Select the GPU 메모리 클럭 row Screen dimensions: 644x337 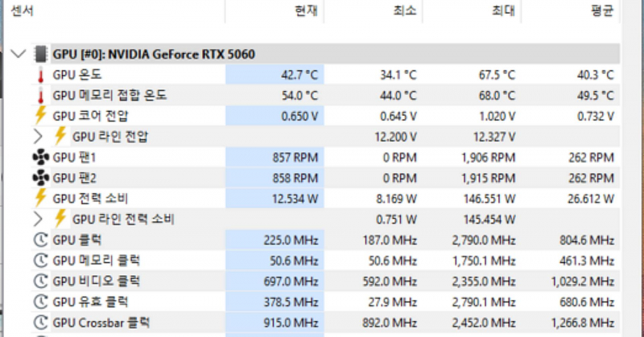coord(325,261)
